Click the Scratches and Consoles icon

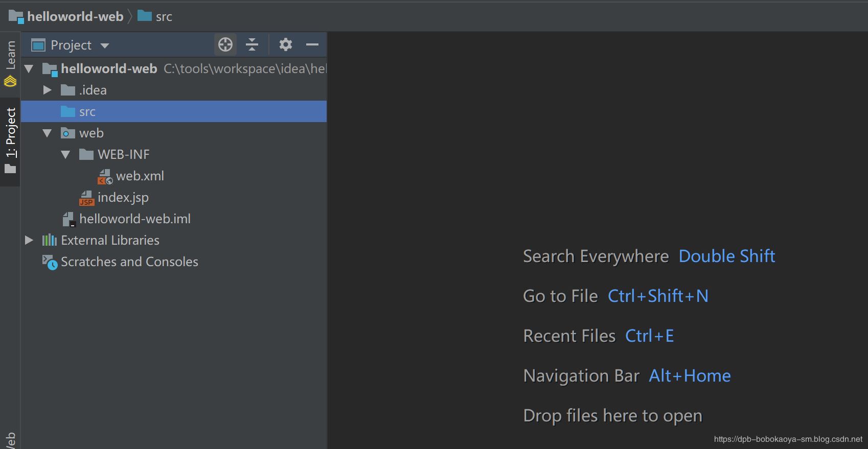pos(50,262)
